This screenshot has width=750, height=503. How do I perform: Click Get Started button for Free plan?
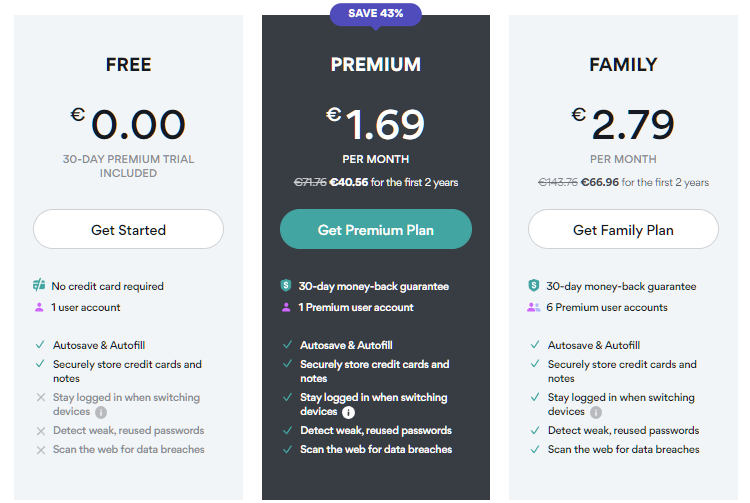128,229
